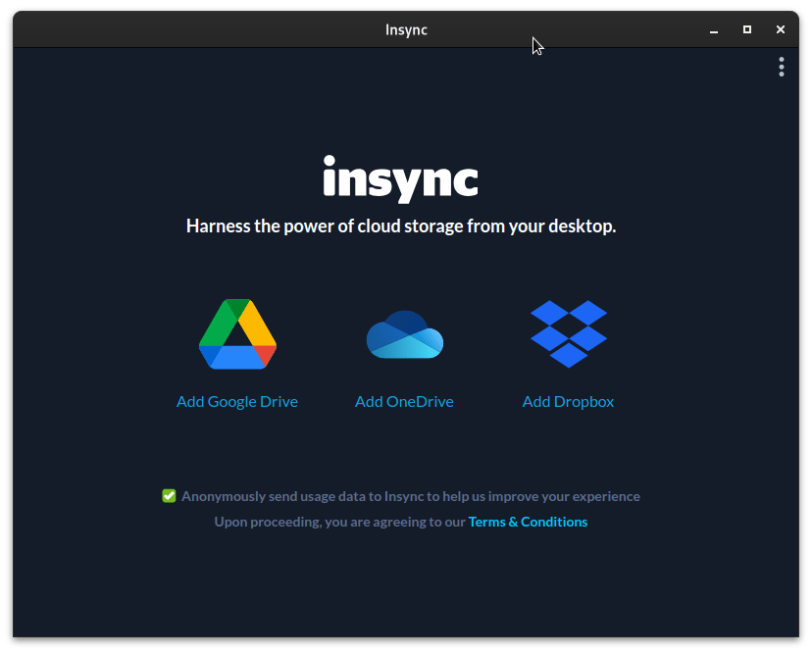The height and width of the screenshot is (653, 812).
Task: Maximize the Insync window
Action: point(747,30)
